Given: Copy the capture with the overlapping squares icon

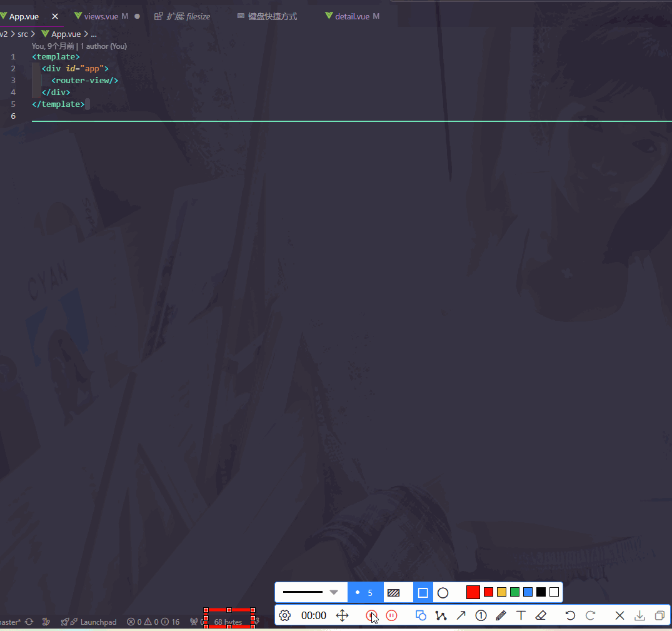Looking at the screenshot, I should 659,615.
